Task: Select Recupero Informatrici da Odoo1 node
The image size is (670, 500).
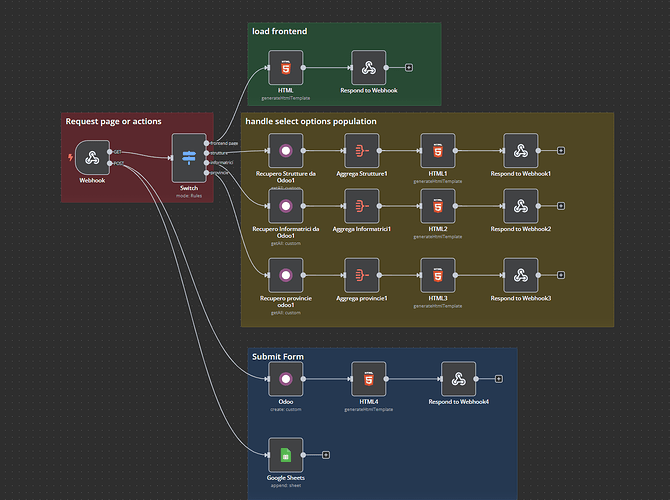Action: [x=286, y=206]
